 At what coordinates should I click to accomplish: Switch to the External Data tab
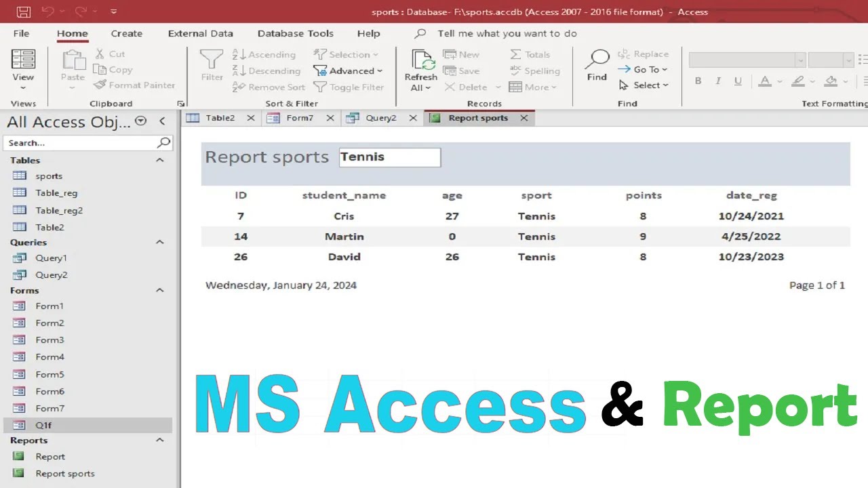point(200,33)
